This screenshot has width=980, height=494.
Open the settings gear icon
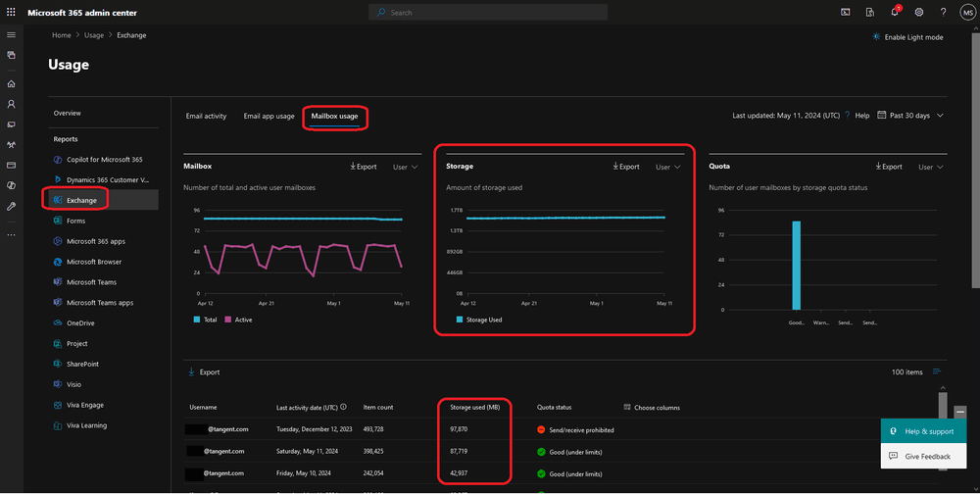point(919,12)
